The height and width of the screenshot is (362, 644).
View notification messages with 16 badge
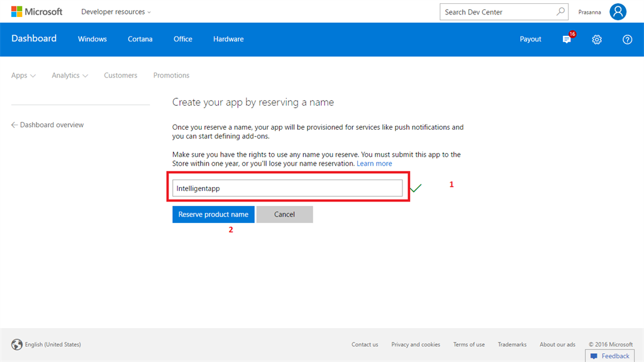click(568, 38)
